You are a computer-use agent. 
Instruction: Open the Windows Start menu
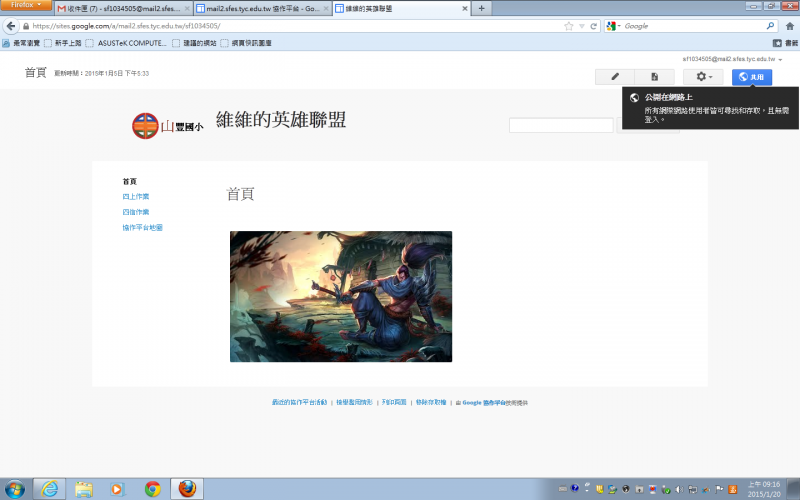point(14,489)
